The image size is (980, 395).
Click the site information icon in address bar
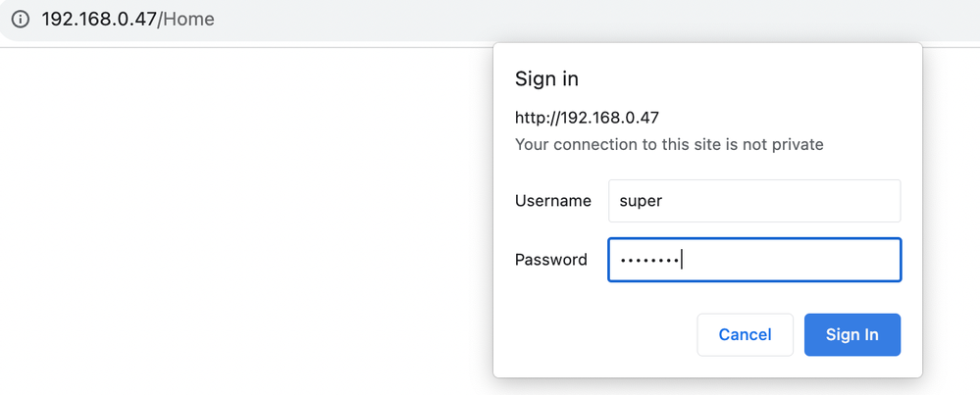click(20, 20)
